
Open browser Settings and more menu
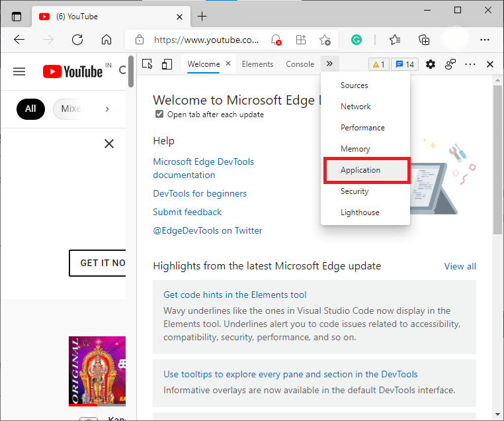484,40
